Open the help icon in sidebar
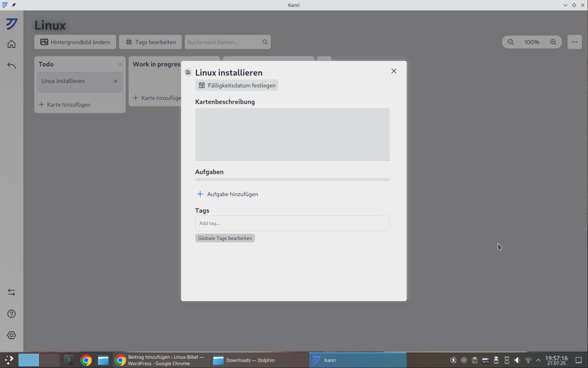This screenshot has height=368, width=588. (x=11, y=313)
